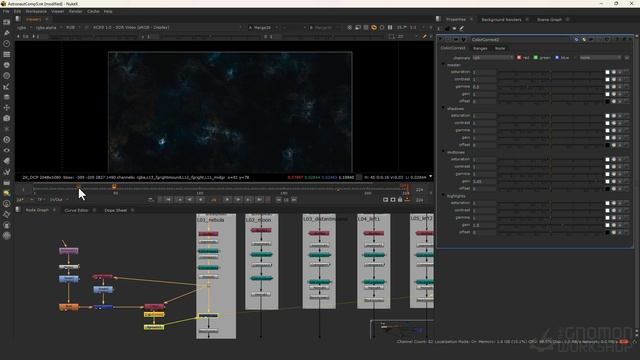Select the Ranges tab in ColorCorrect2
Viewport: 640px width, 360px height.
point(480,49)
